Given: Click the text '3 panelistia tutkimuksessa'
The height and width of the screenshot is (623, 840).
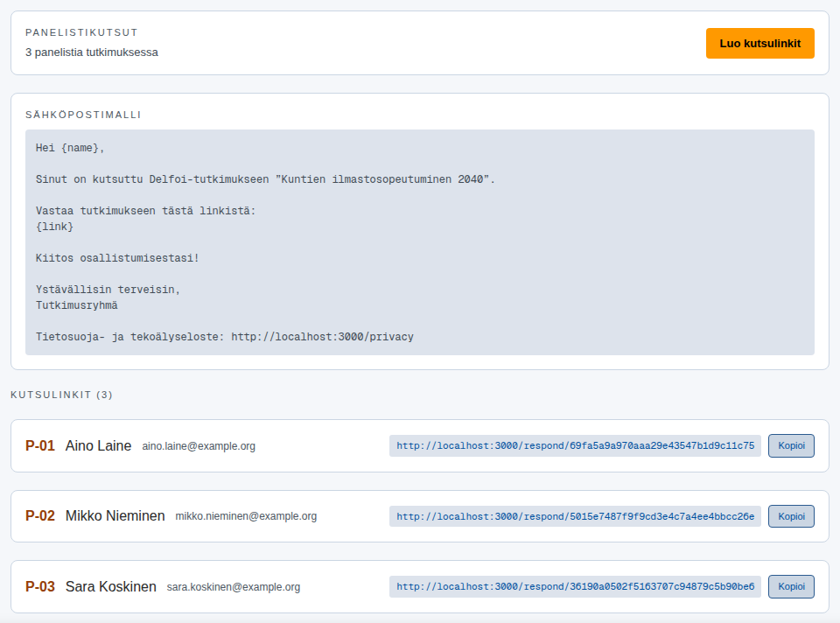Looking at the screenshot, I should (x=92, y=52).
